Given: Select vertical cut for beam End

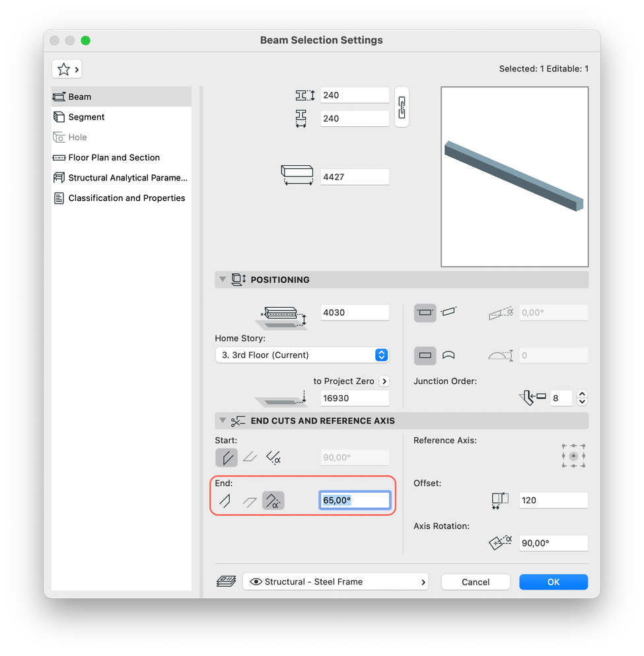Looking at the screenshot, I should (x=225, y=501).
